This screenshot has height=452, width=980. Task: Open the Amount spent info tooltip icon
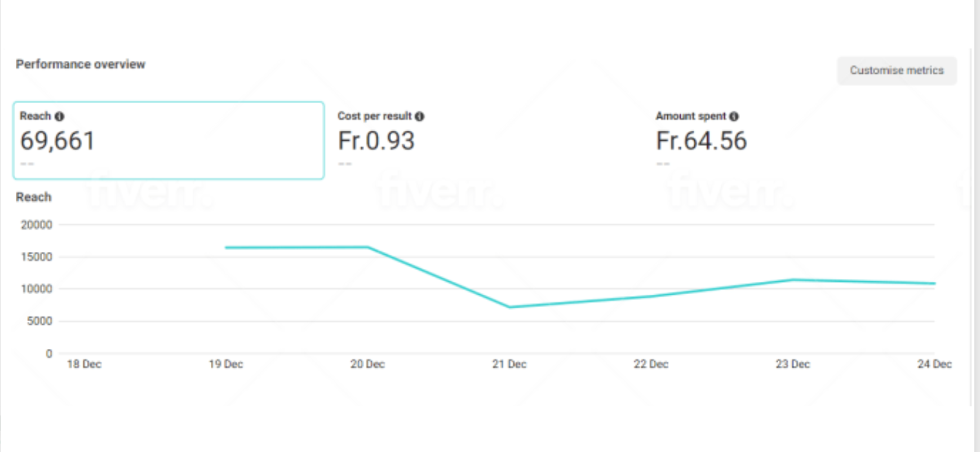point(734,117)
